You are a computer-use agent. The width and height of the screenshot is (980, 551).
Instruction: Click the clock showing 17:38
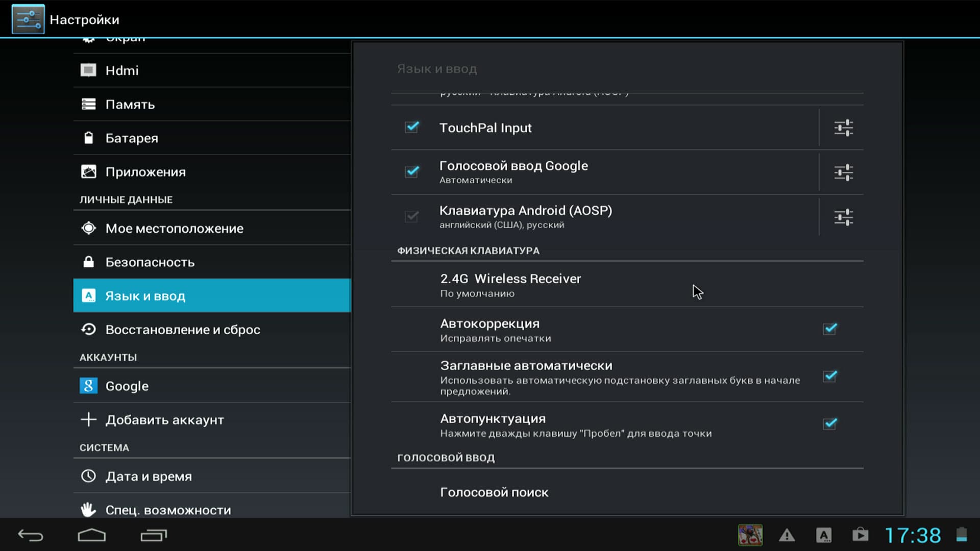(x=913, y=535)
